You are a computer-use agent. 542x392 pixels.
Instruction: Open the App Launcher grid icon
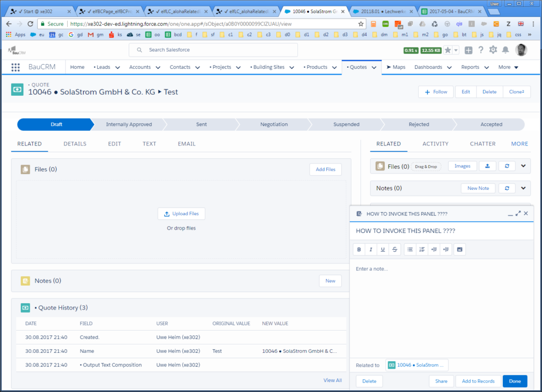coord(15,67)
